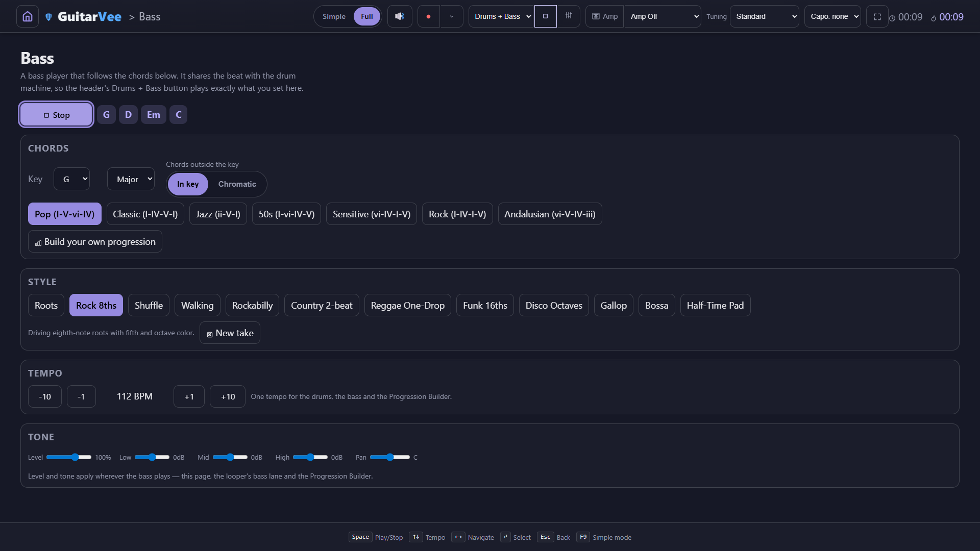Select the Reggae One-Drop style
Image resolution: width=980 pixels, height=551 pixels.
(407, 306)
